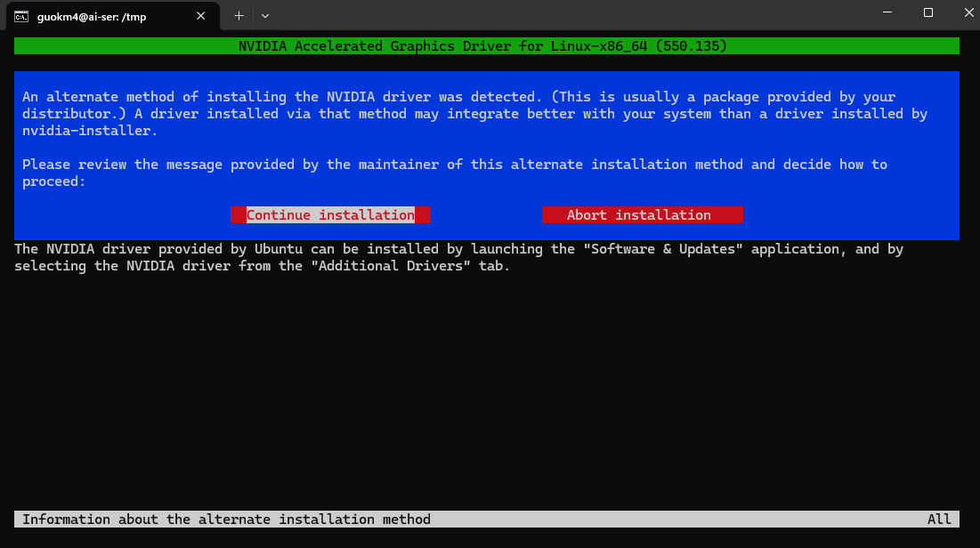Click the 'Information about the alternate' status bar
Screen dimensions: 980x548
click(x=226, y=520)
